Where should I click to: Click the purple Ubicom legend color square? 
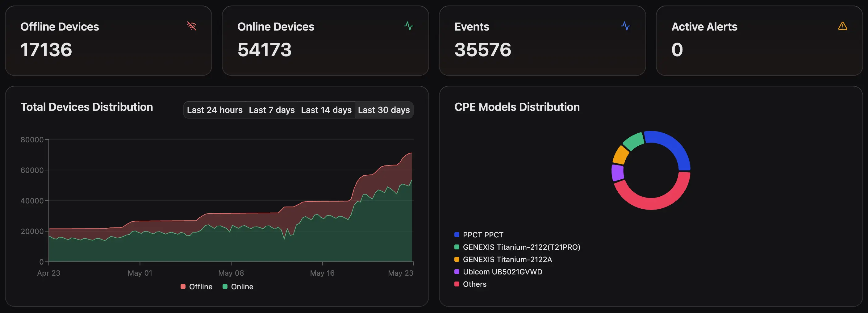[457, 272]
